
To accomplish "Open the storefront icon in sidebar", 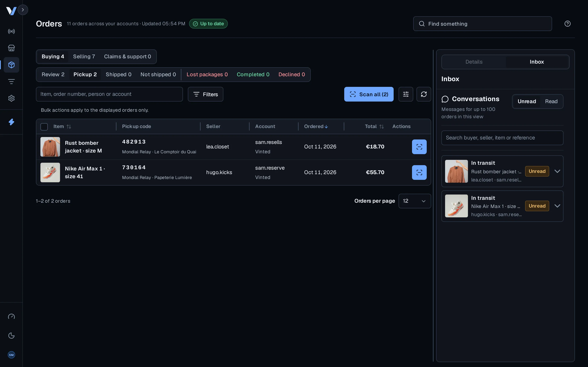I will click(x=11, y=48).
